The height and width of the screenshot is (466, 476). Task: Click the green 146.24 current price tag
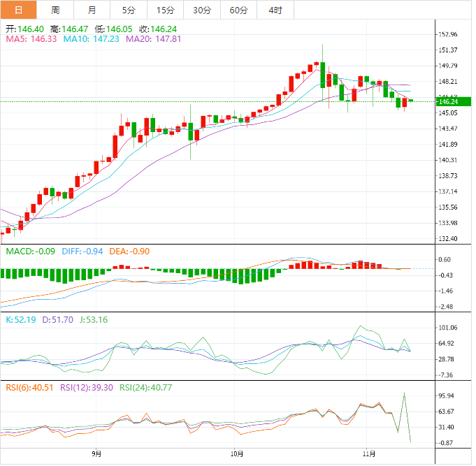tap(452, 101)
